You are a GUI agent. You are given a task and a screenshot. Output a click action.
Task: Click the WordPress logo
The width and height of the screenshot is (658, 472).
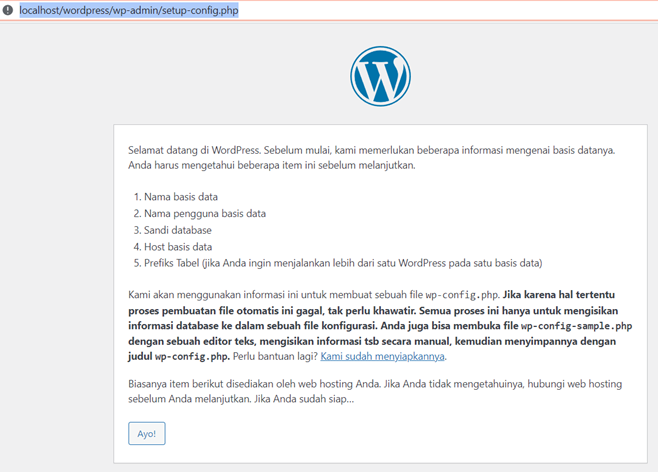380,76
